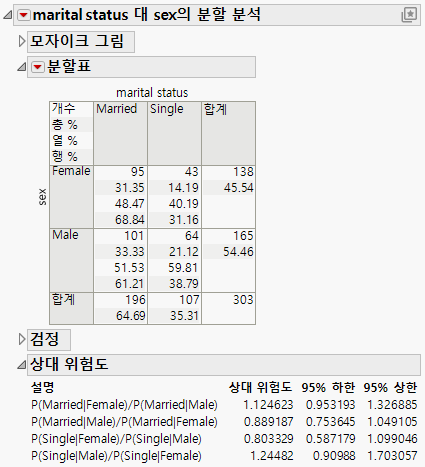The image size is (425, 467).
Task: Select row P(Single|Male)/P(Single|Female)
Action: [x=224, y=456]
